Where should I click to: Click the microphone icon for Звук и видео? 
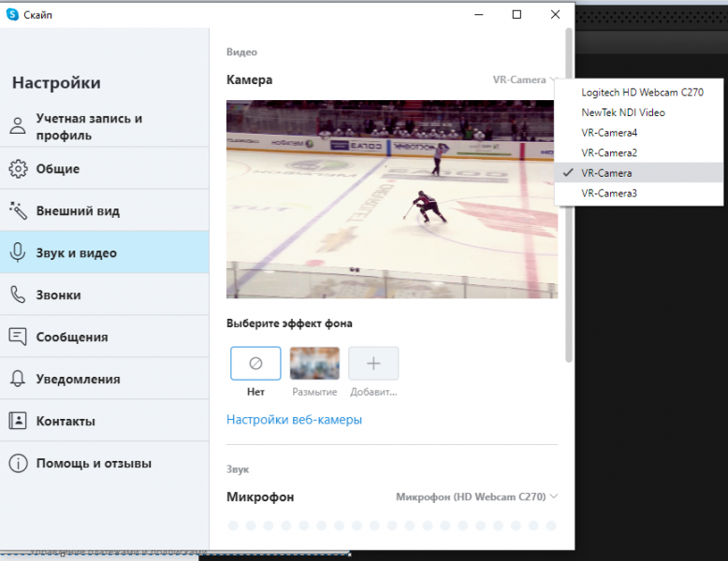point(18,252)
